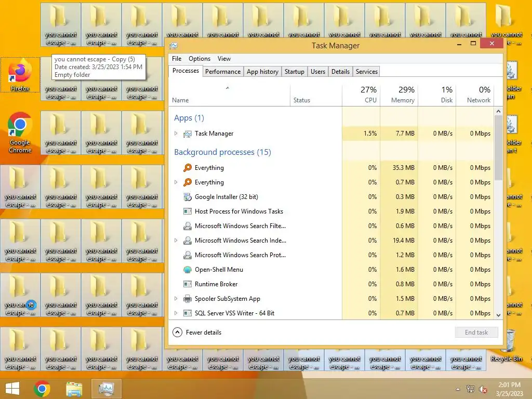This screenshot has height=399, width=532.
Task: Sort processes by Disk column
Action: [x=437, y=95]
